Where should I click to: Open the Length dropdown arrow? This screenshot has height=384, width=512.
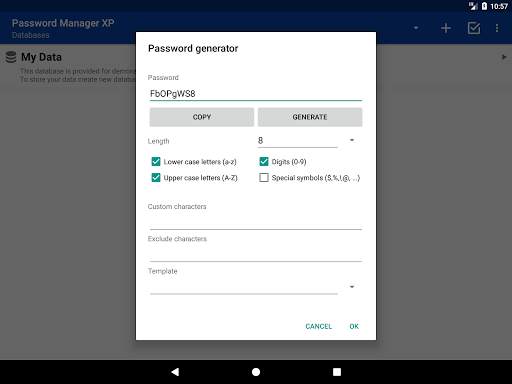tap(352, 140)
